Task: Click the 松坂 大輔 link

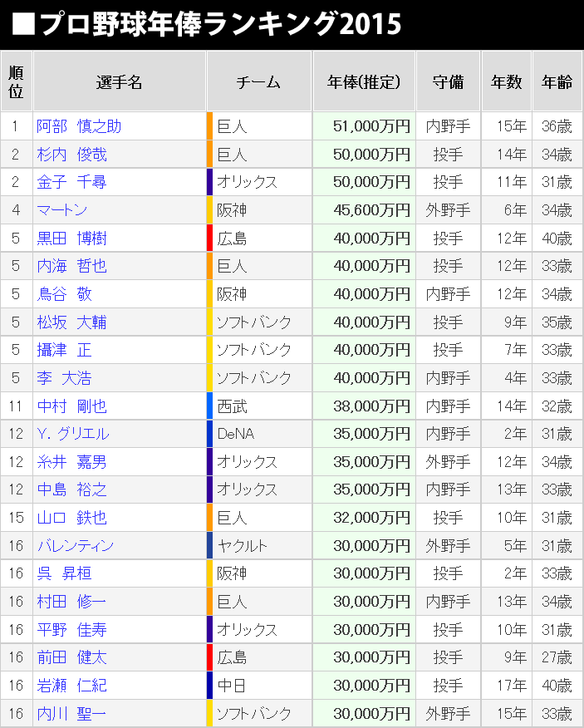Action: pyautogui.click(x=72, y=322)
